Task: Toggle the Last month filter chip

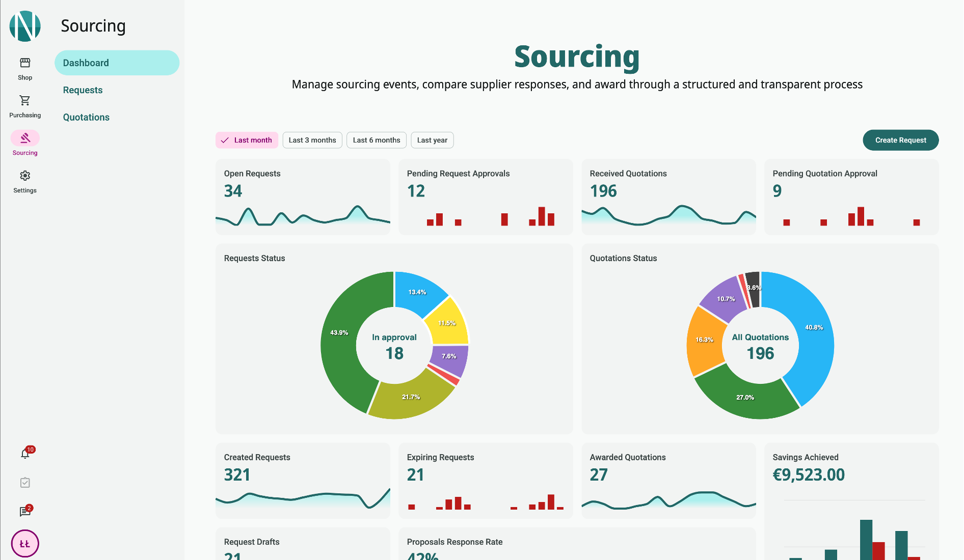Action: click(x=247, y=141)
